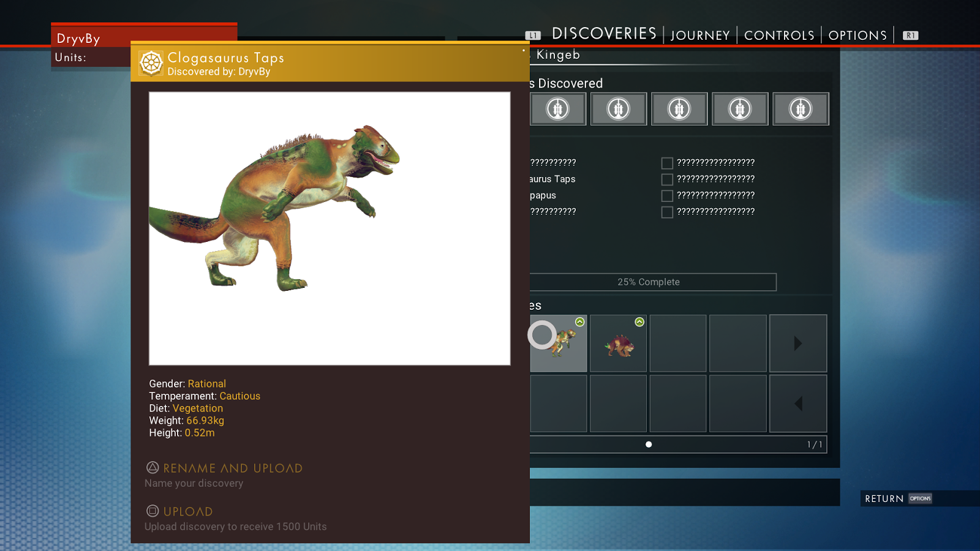Select the third waypoint discovered icon
Screen dimensions: 980x551
point(679,109)
